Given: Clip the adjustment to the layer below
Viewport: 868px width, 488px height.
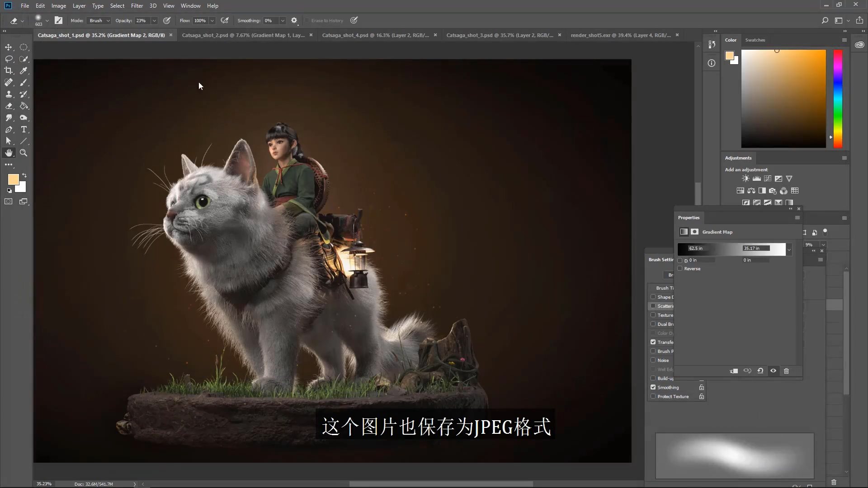Looking at the screenshot, I should click(x=734, y=371).
